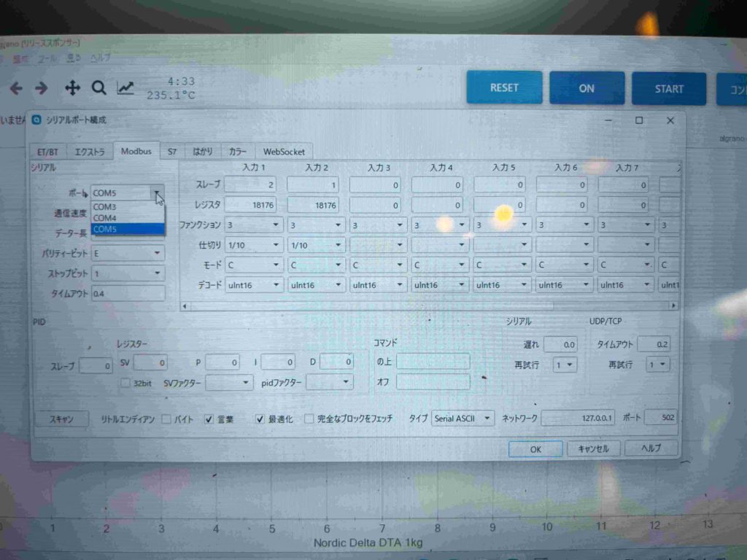The image size is (747, 560).
Task: Switch to the ET/BT tab
Action: coord(47,152)
